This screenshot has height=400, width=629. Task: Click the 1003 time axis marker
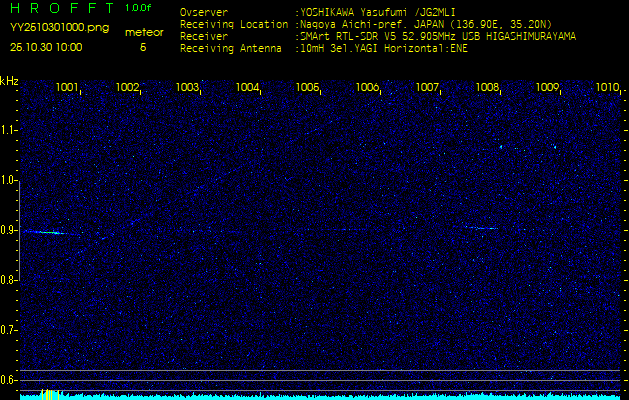click(x=187, y=87)
